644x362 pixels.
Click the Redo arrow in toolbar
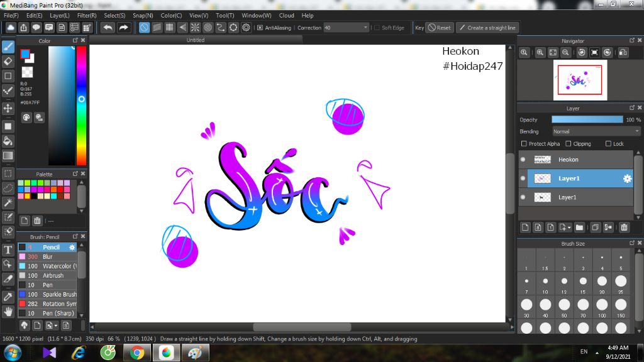click(123, 28)
